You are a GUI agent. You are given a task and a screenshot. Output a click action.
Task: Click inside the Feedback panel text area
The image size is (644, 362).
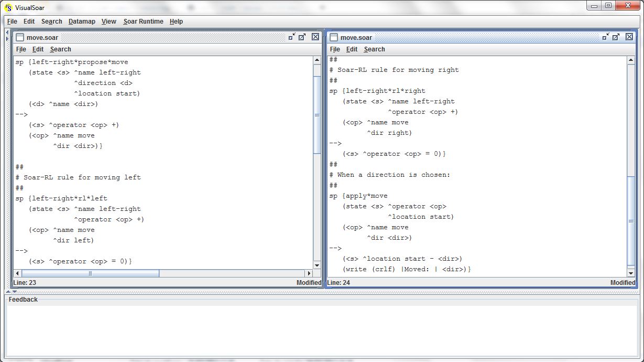[x=314, y=331]
